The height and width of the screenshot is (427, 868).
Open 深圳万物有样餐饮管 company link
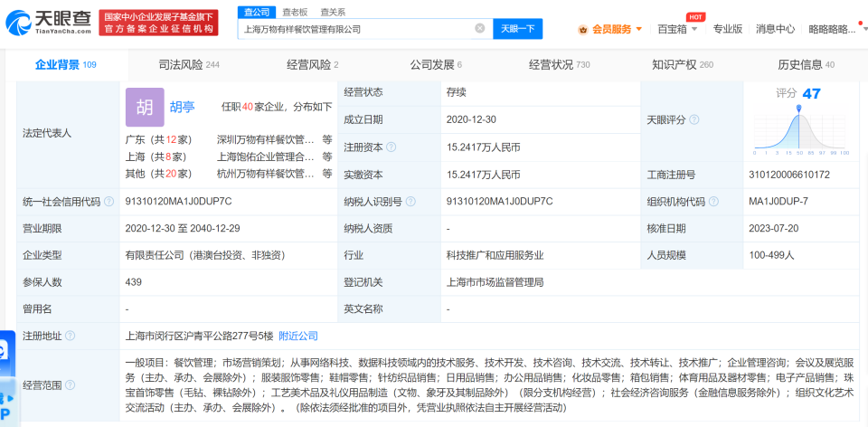pos(266,139)
